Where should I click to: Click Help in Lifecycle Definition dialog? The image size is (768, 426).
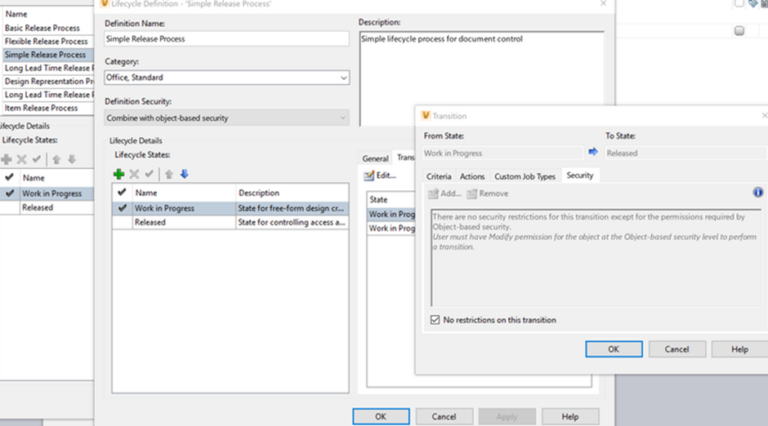(570, 417)
